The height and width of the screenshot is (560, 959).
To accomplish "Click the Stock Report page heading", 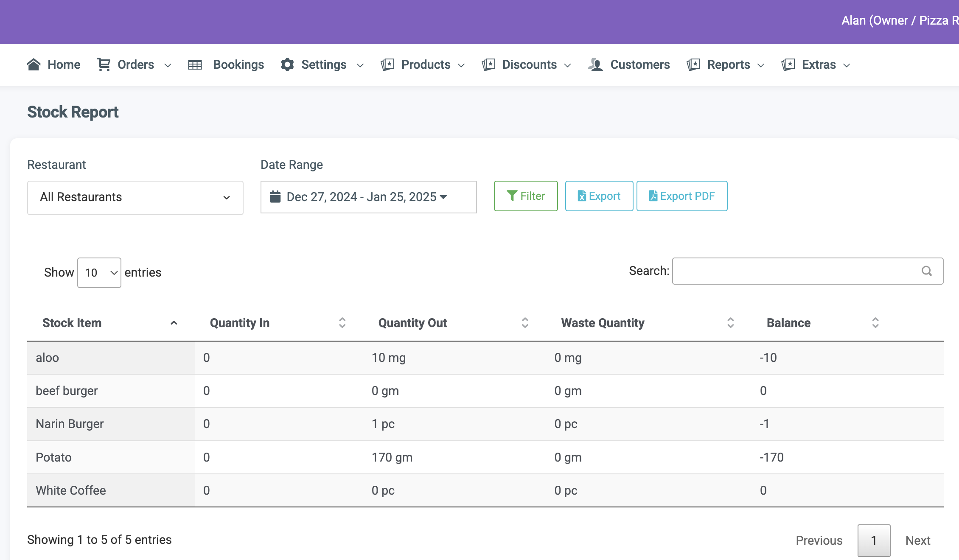I will click(73, 112).
